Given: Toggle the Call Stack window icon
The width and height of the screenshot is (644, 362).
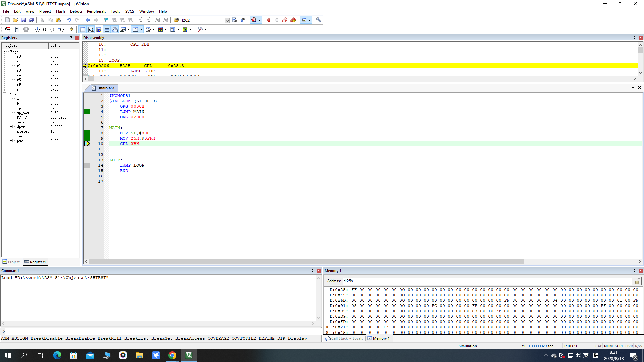Looking at the screenshot, I should pos(115,29).
